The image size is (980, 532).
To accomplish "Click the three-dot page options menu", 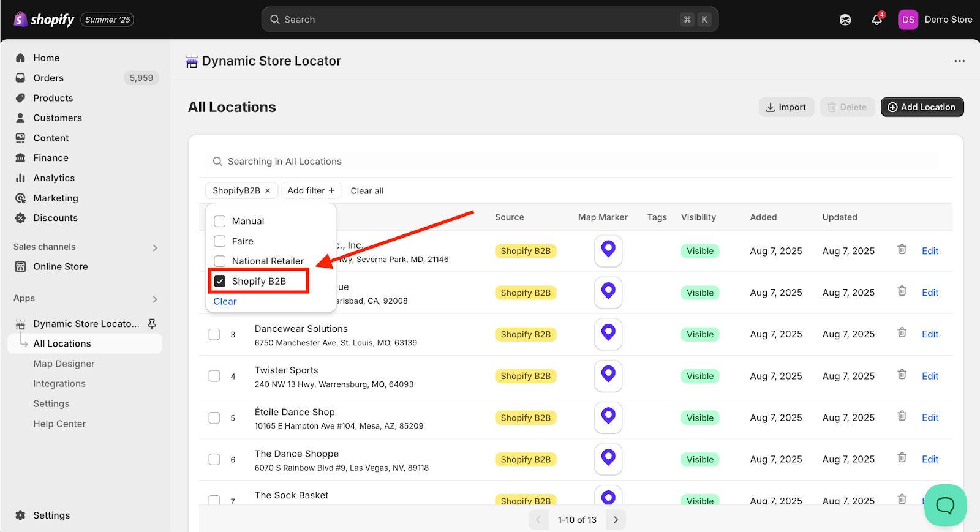I will coord(959,61).
